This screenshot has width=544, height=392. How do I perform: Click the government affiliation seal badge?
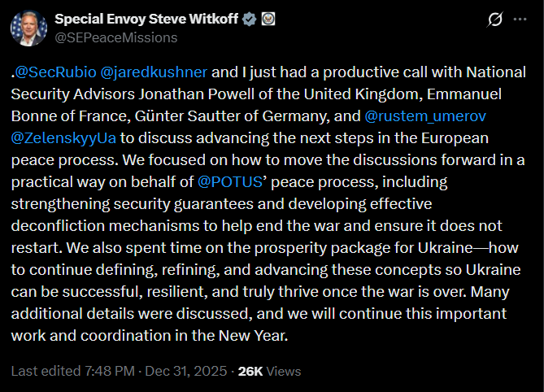tap(268, 19)
